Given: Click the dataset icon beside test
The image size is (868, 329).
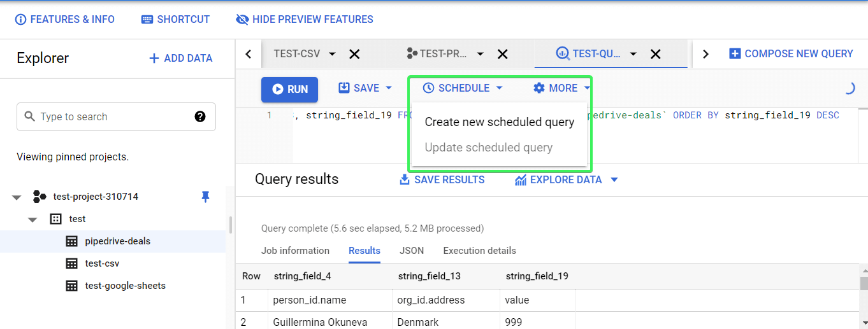Looking at the screenshot, I should (x=55, y=219).
